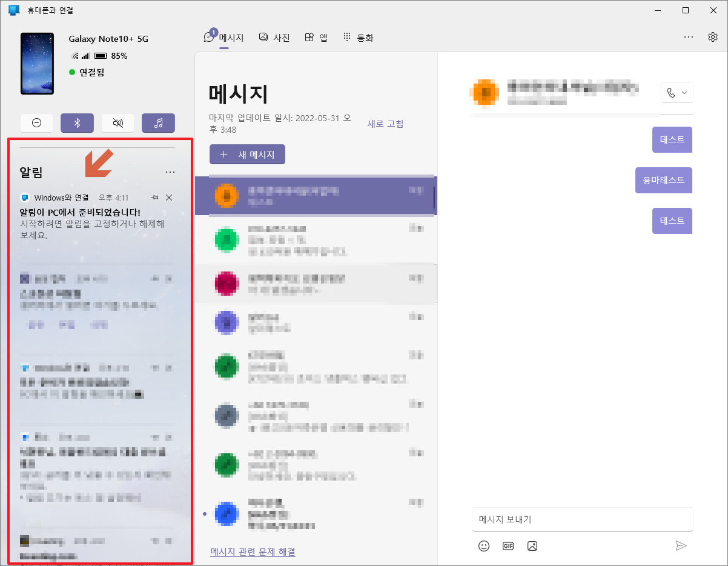Toggle the Bluetooth button
Image resolution: width=728 pixels, height=566 pixels.
77,123
